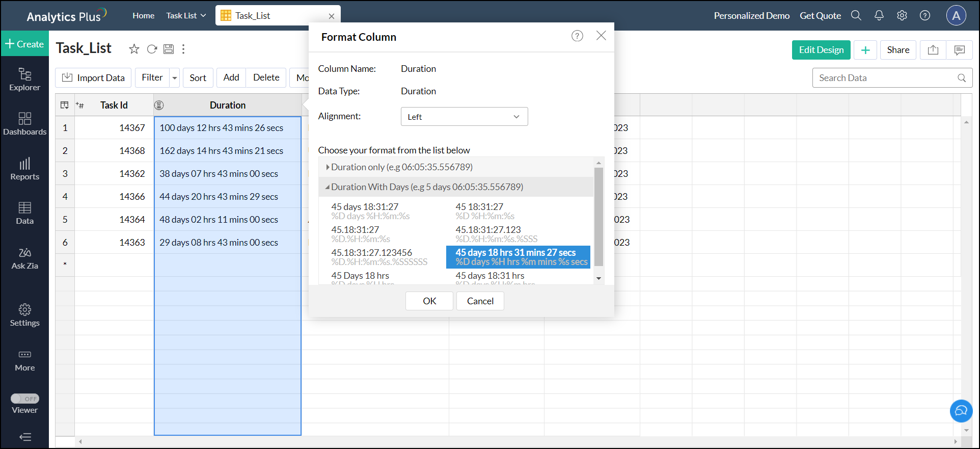
Task: Expand the Duration only format group
Action: tap(328, 167)
